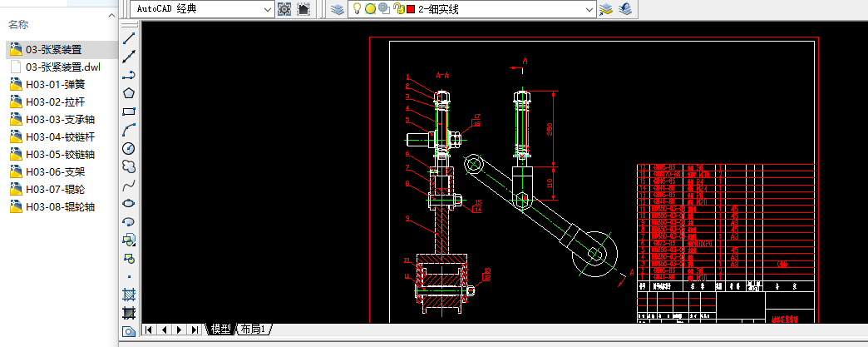
Task: Open Workspace Settings gear icon
Action: (x=284, y=9)
